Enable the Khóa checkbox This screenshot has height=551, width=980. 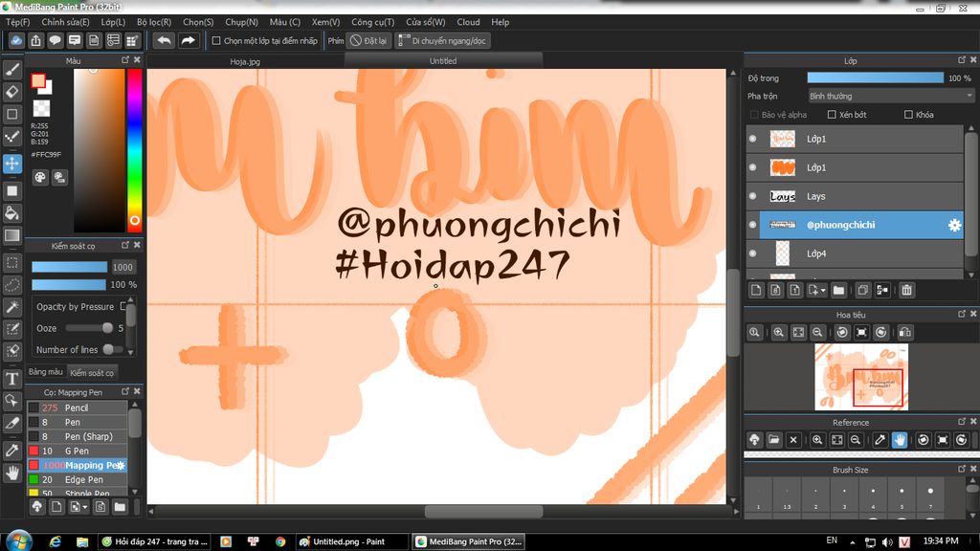[908, 115]
